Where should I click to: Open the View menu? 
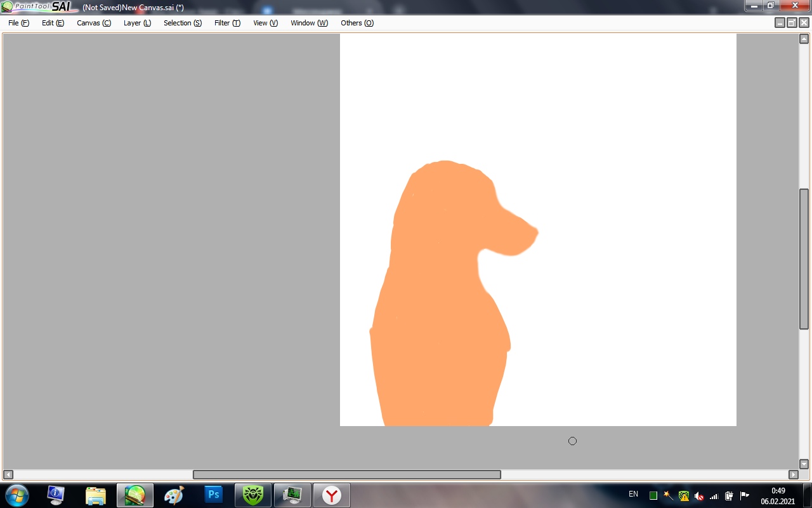[265, 23]
